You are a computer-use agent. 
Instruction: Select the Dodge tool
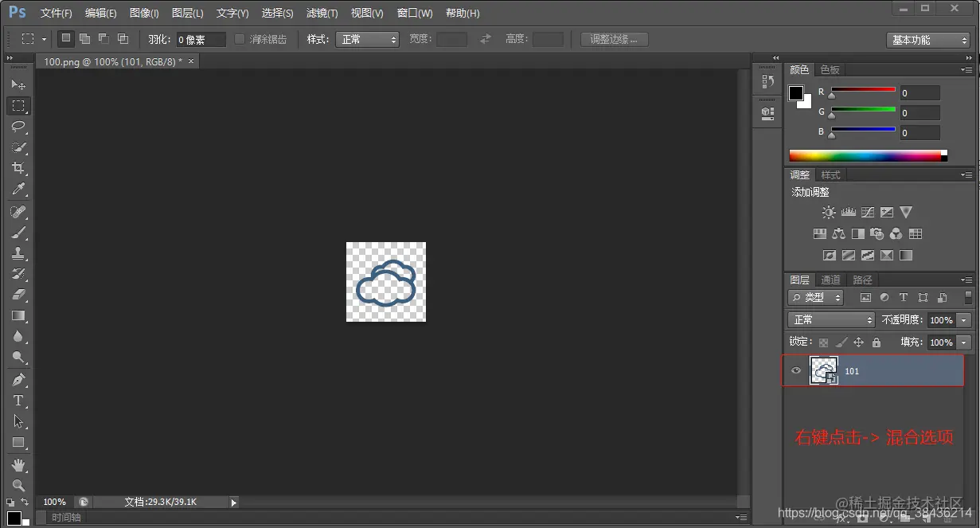coord(18,357)
